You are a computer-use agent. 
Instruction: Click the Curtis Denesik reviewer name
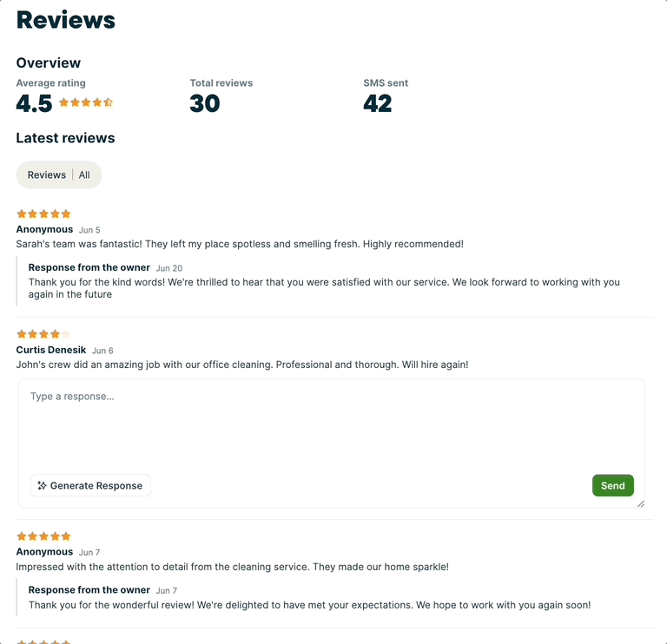(51, 350)
